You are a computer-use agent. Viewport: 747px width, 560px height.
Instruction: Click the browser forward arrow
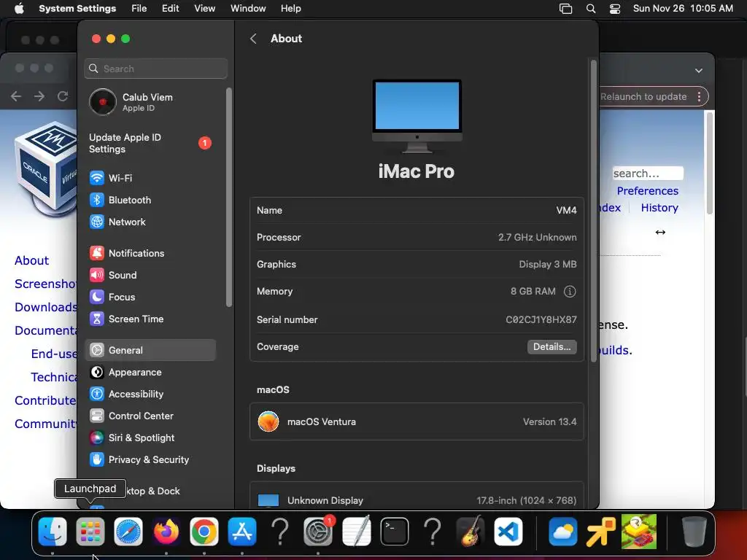(39, 97)
